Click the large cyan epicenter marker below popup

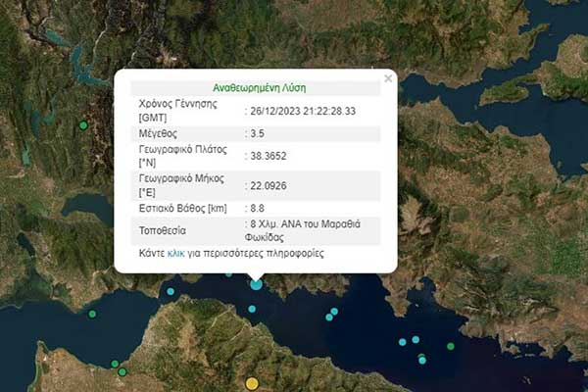(256, 284)
